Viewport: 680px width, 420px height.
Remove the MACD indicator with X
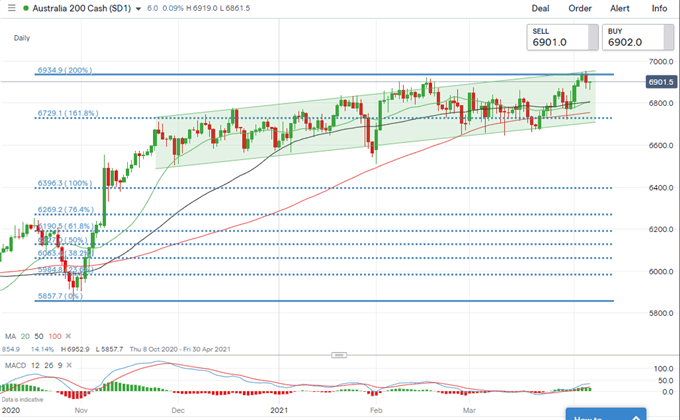pos(69,365)
